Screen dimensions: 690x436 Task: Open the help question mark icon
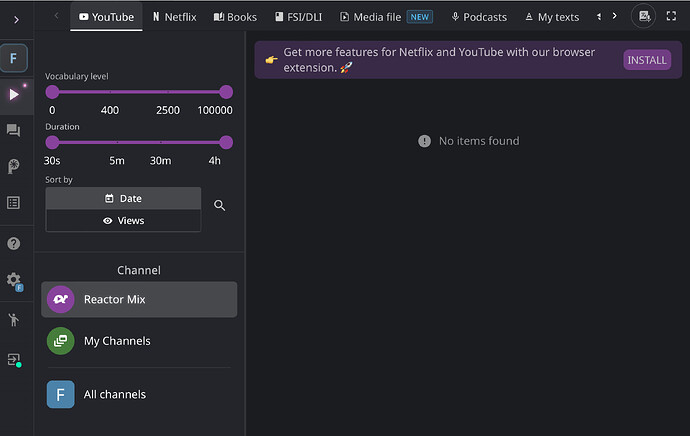tap(14, 243)
